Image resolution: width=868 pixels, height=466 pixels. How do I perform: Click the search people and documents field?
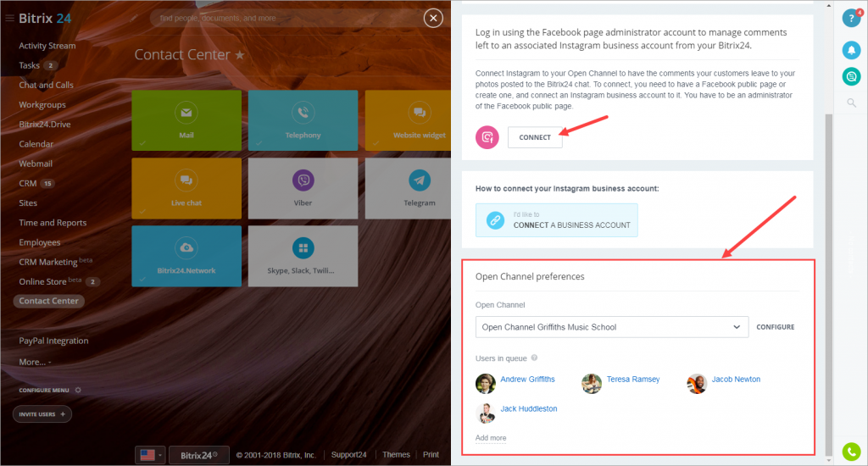[285, 19]
